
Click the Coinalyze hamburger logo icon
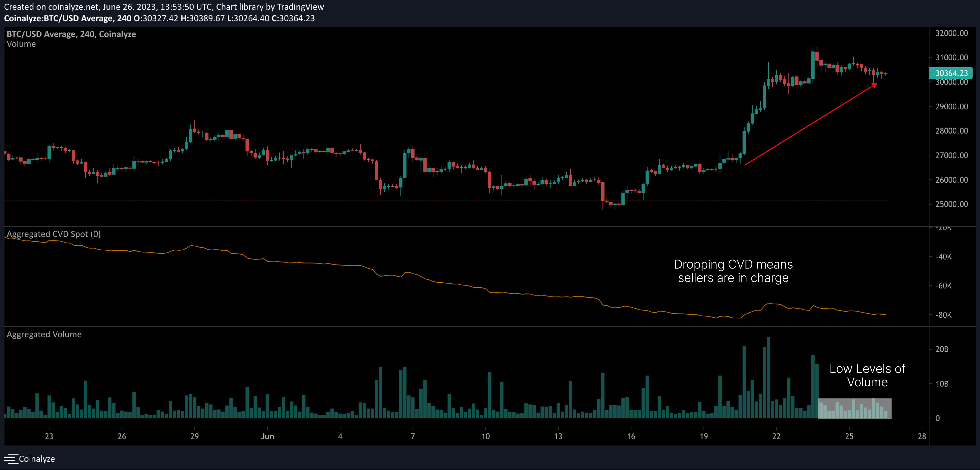click(x=11, y=459)
